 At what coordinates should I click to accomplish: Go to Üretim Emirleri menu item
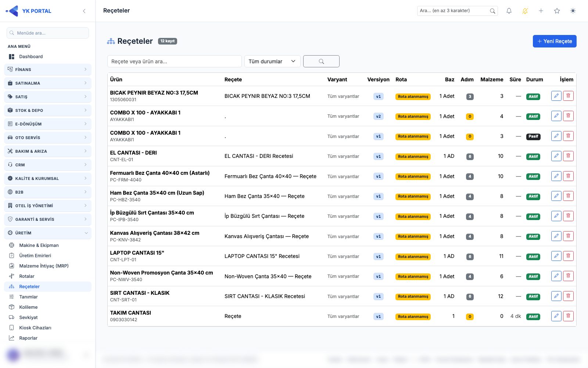tap(35, 256)
